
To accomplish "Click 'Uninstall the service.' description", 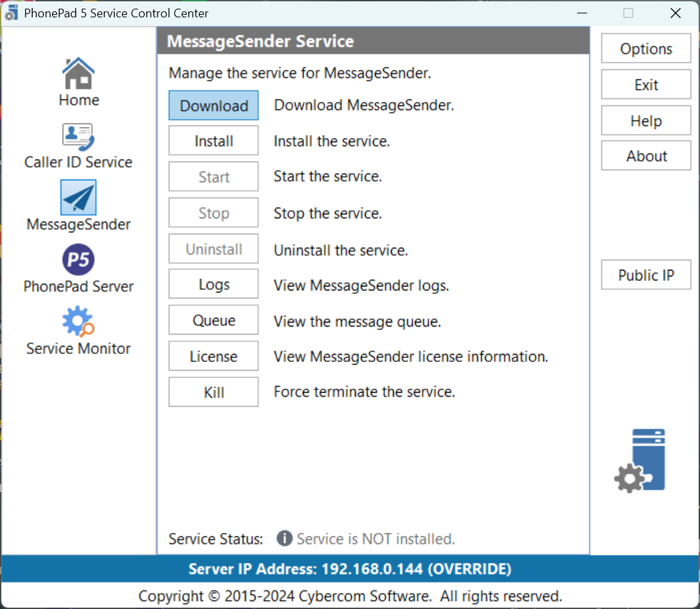I will click(x=340, y=250).
